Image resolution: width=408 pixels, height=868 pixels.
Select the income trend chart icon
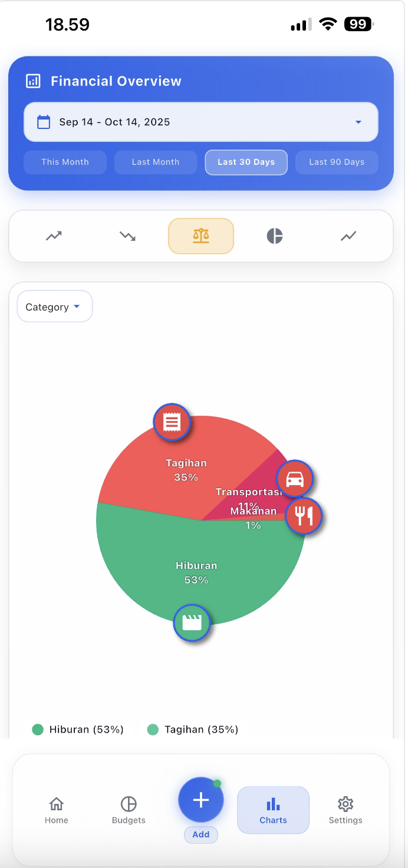53,236
